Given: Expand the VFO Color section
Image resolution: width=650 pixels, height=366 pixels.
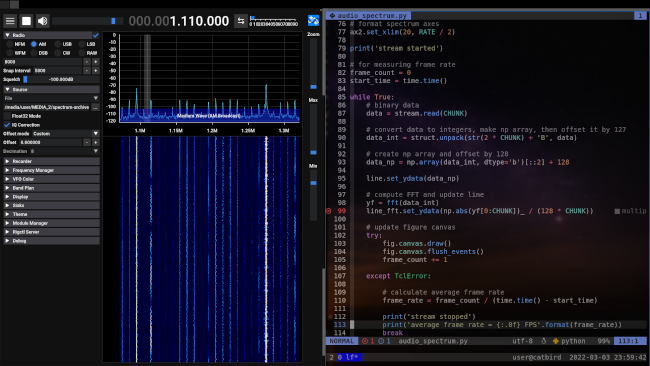Looking at the screenshot, I should point(52,179).
